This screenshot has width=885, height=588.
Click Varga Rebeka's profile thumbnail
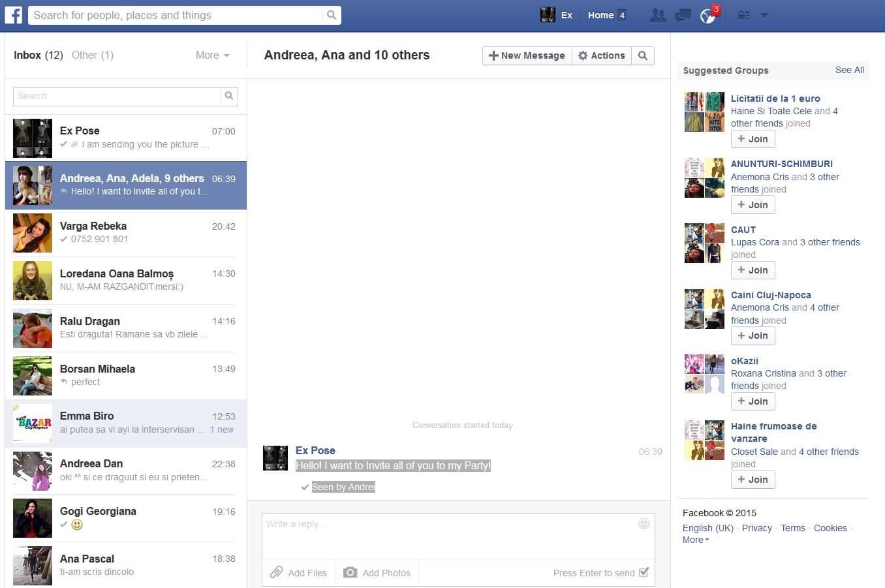(x=33, y=233)
